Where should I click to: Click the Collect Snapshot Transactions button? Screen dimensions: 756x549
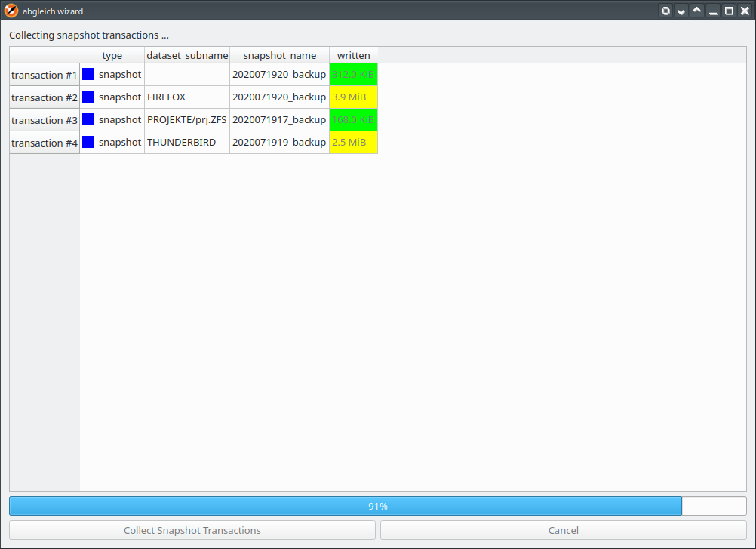(192, 530)
